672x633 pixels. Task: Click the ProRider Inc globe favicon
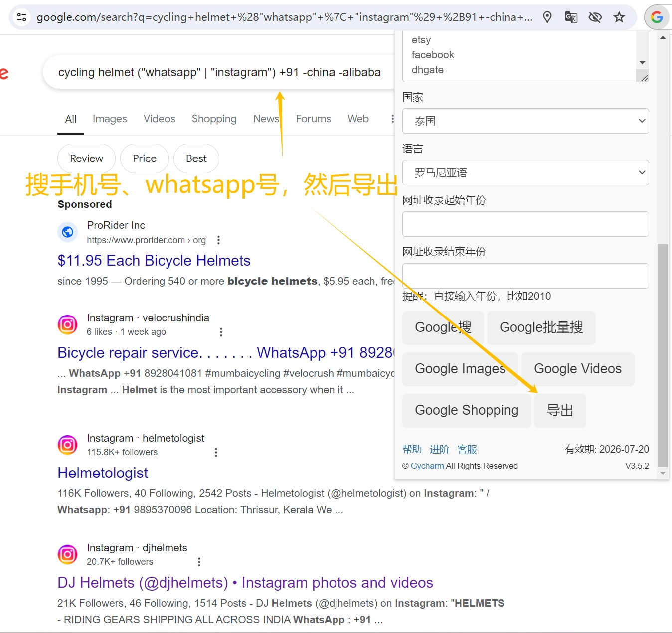[67, 232]
